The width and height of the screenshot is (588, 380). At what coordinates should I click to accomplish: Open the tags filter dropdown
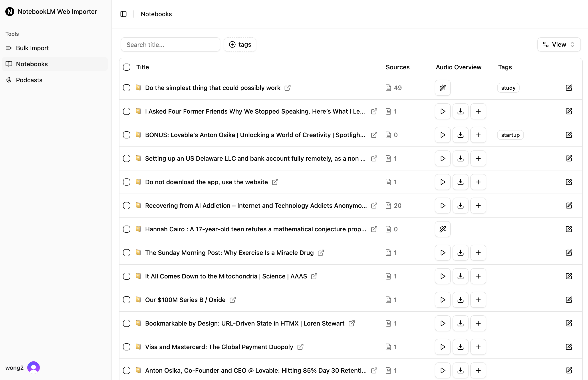pyautogui.click(x=240, y=44)
